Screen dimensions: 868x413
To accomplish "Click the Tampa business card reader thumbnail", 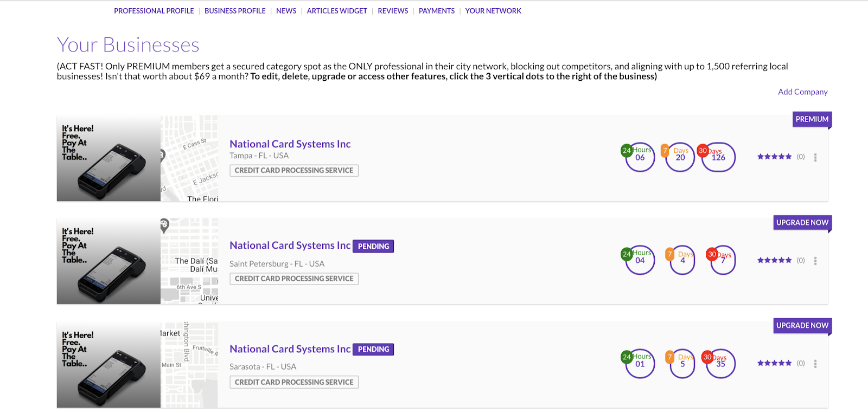I will (108, 158).
